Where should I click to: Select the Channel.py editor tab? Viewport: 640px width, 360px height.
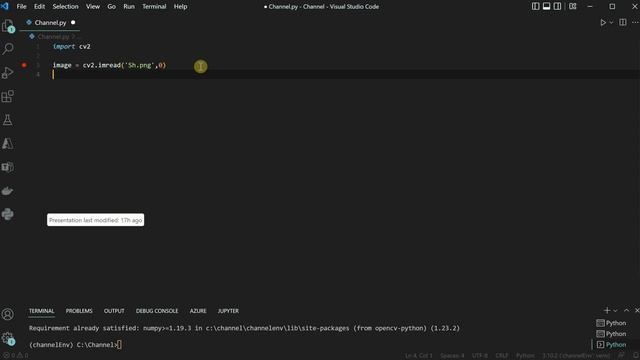[x=50, y=23]
